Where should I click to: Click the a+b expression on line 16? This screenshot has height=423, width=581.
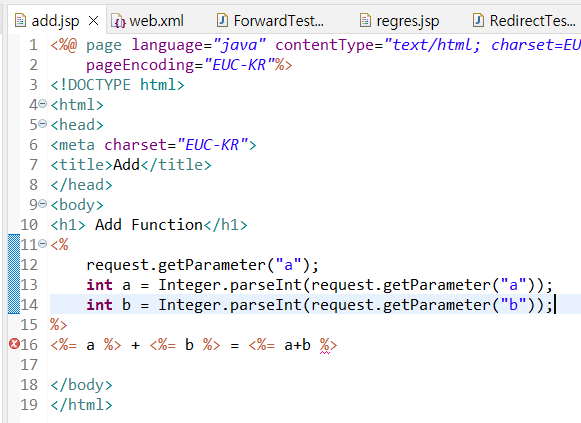click(297, 345)
